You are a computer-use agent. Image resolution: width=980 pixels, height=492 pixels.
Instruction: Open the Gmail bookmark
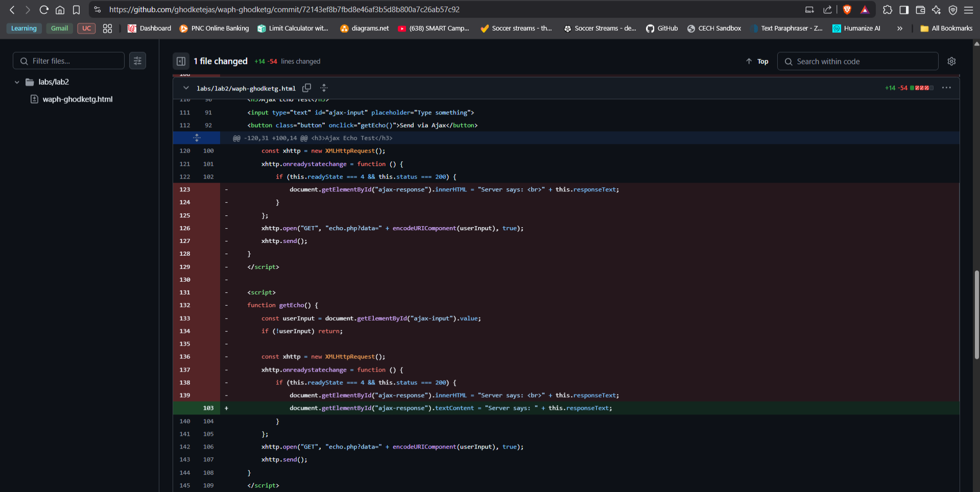click(x=59, y=29)
